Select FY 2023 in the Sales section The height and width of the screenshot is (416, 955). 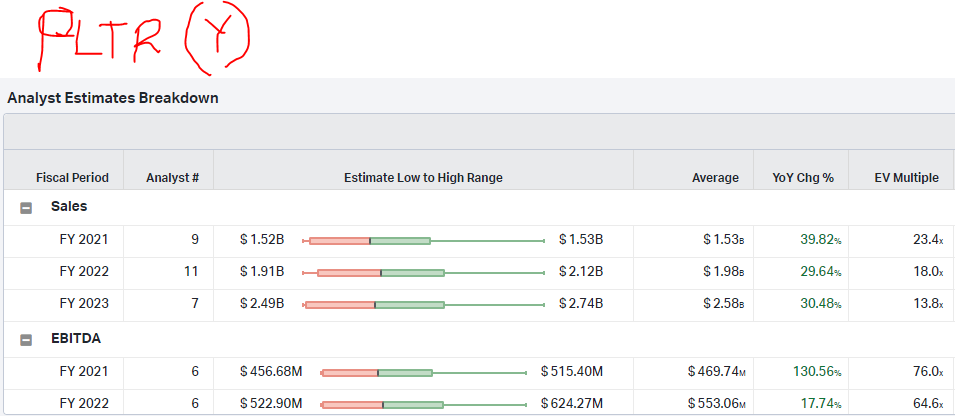click(x=84, y=303)
